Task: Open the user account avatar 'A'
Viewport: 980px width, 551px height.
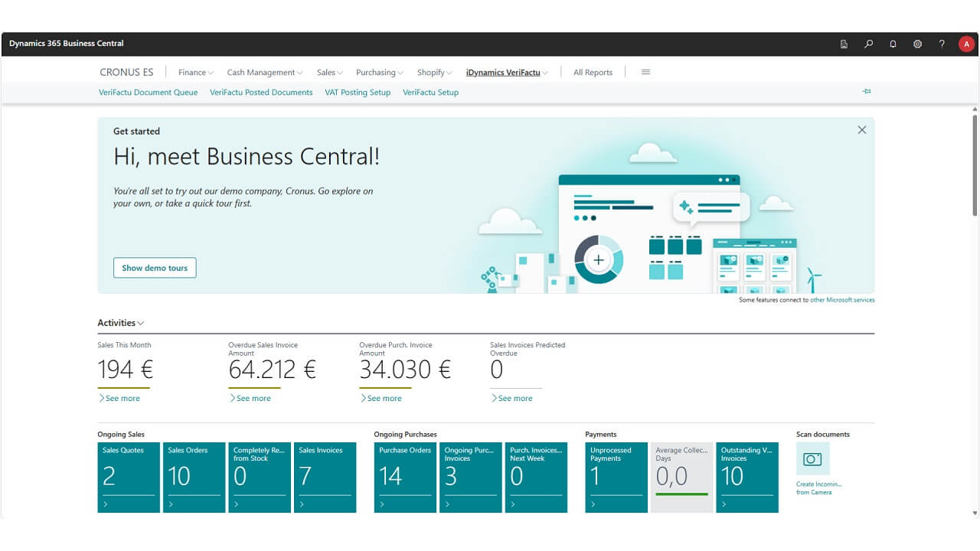Action: point(966,44)
